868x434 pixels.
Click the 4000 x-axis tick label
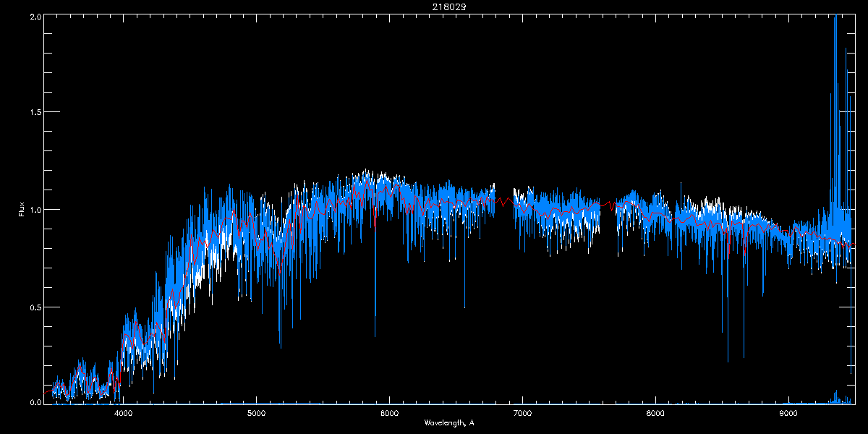tap(124, 413)
